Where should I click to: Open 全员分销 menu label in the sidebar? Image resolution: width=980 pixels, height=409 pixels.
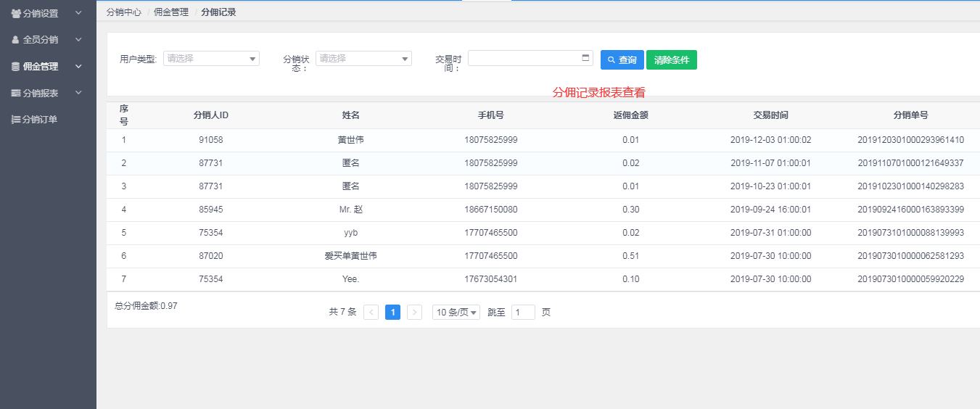(41, 40)
